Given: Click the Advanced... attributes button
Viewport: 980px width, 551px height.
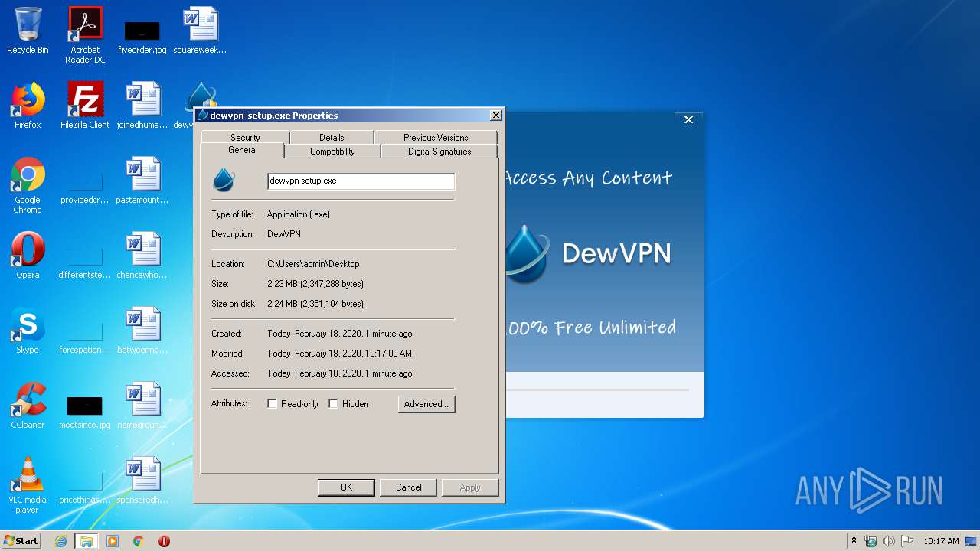Looking at the screenshot, I should pyautogui.click(x=426, y=403).
